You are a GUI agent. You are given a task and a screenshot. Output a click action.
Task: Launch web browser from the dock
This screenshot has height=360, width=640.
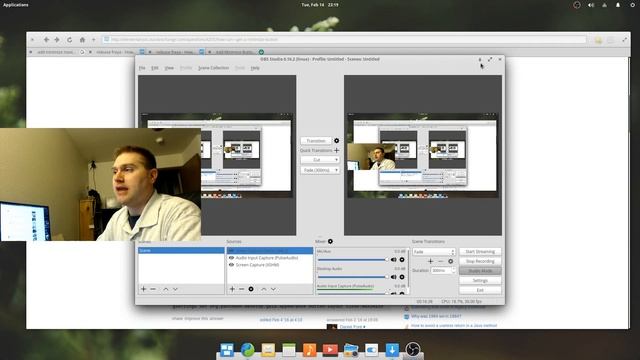[247, 350]
